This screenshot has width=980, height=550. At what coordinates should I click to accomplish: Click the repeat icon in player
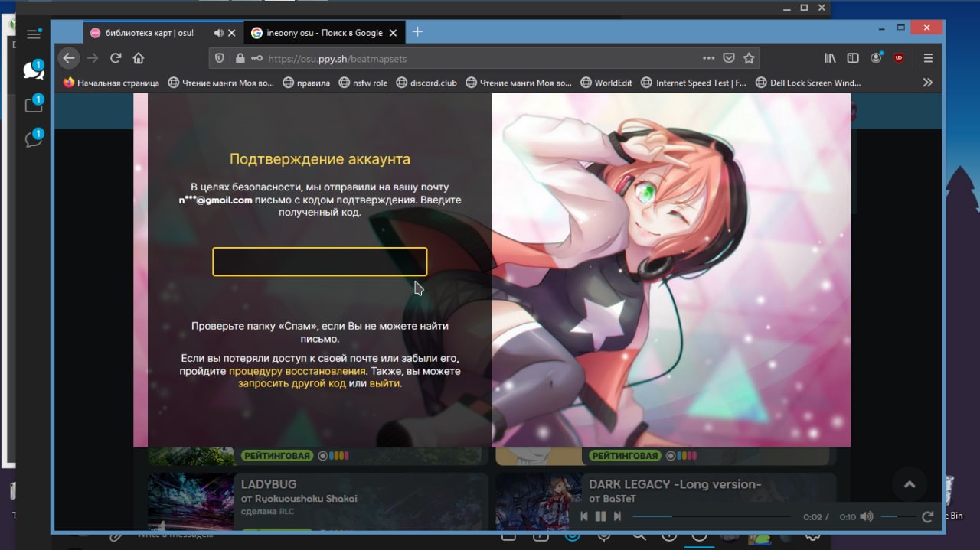[928, 516]
